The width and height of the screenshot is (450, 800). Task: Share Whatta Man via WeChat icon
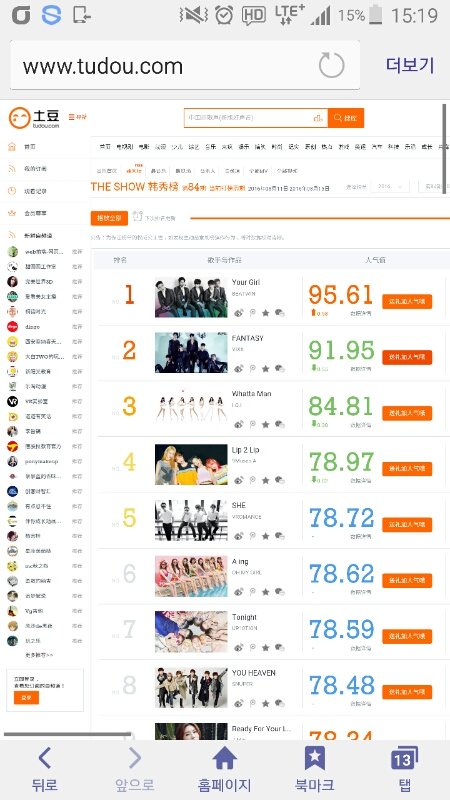pyautogui.click(x=280, y=424)
